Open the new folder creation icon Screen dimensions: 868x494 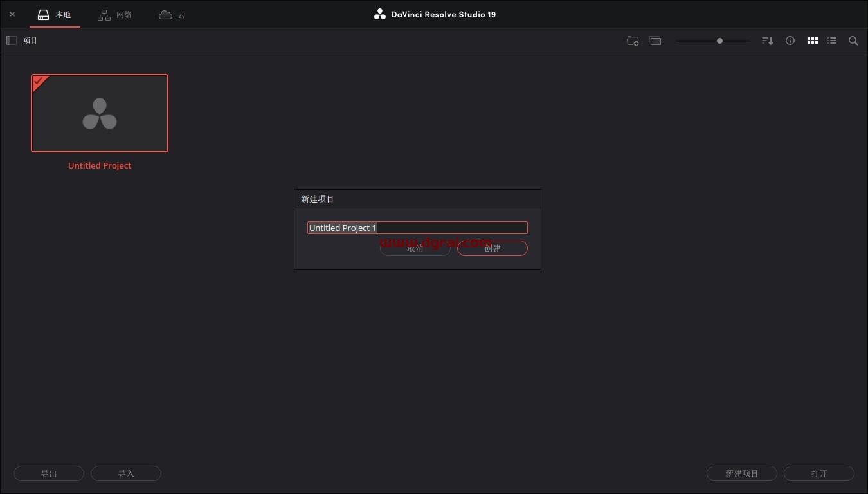click(633, 41)
